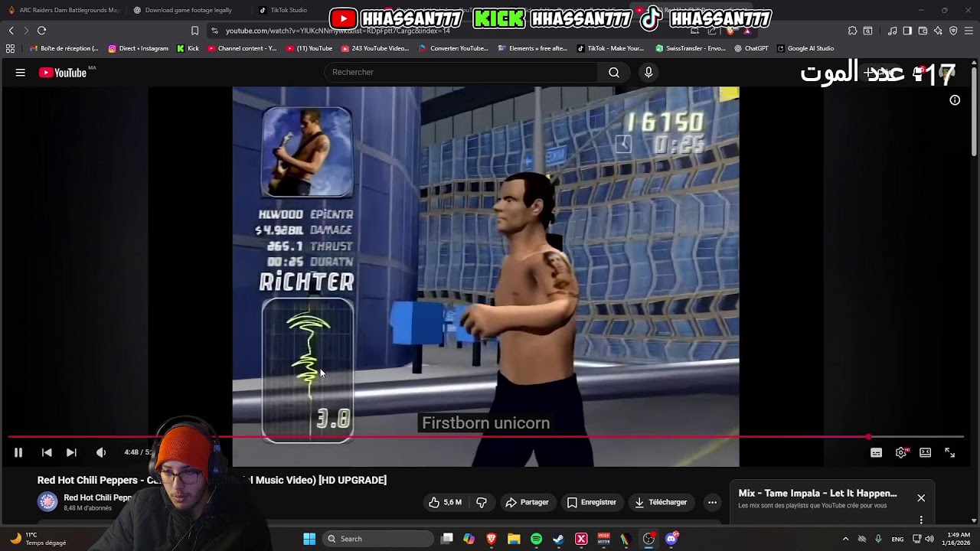Open Discord from the taskbar
The width and height of the screenshot is (980, 551).
tap(671, 539)
